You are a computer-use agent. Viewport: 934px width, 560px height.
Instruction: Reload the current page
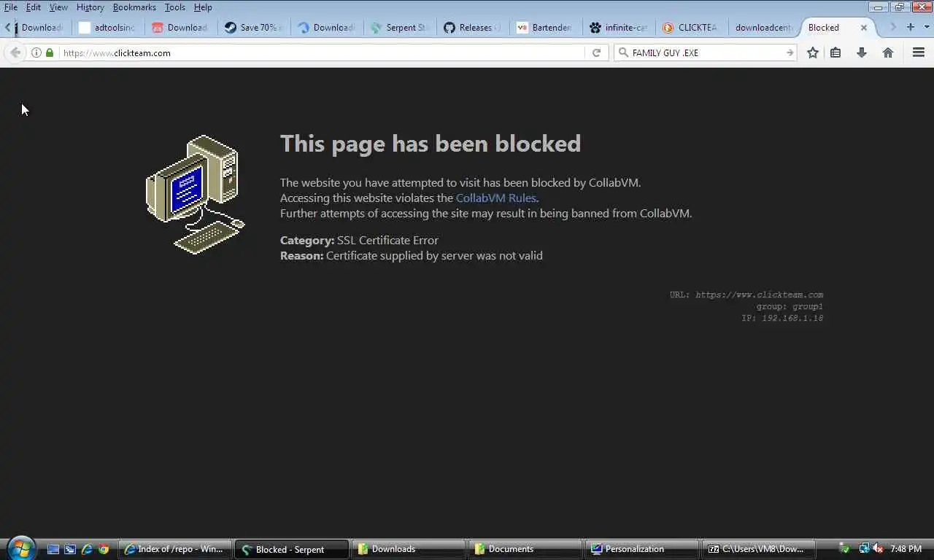pos(596,52)
